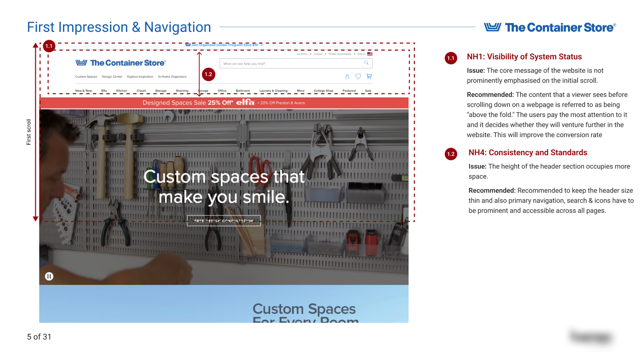Viewport: 644px width, 362px height.
Task: Click the search magnifier icon
Action: (366, 63)
